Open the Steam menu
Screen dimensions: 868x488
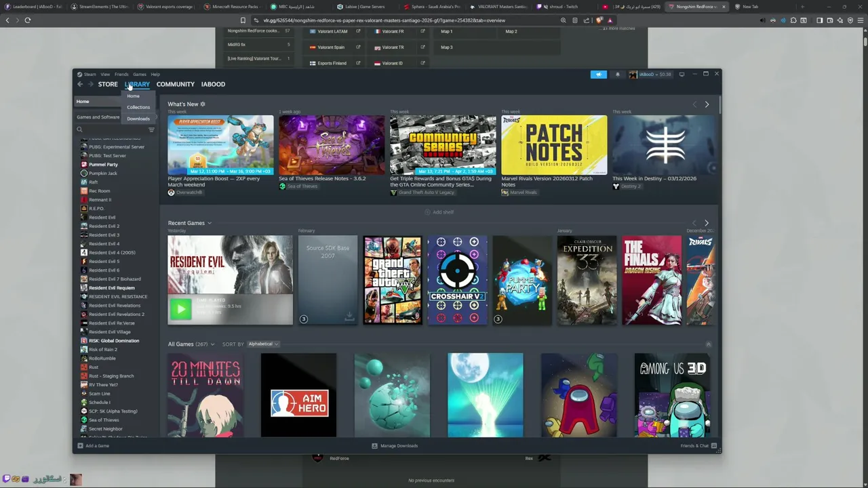[x=90, y=75]
